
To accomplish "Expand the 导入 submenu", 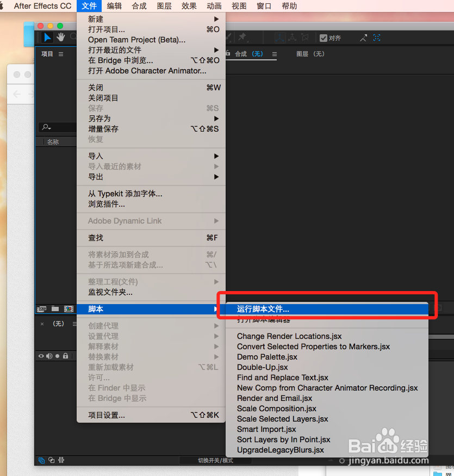I will tap(151, 156).
